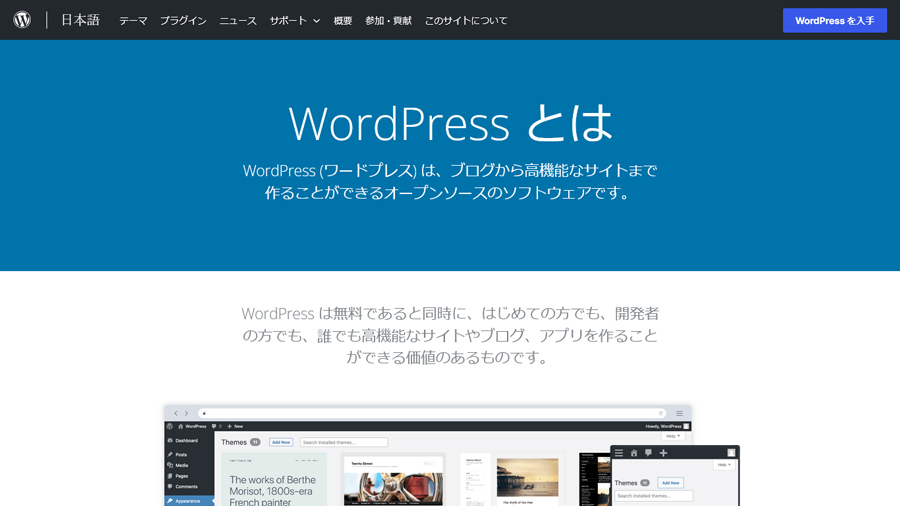
Task: Click the reload icon in the mockup address bar
Action: [660, 413]
